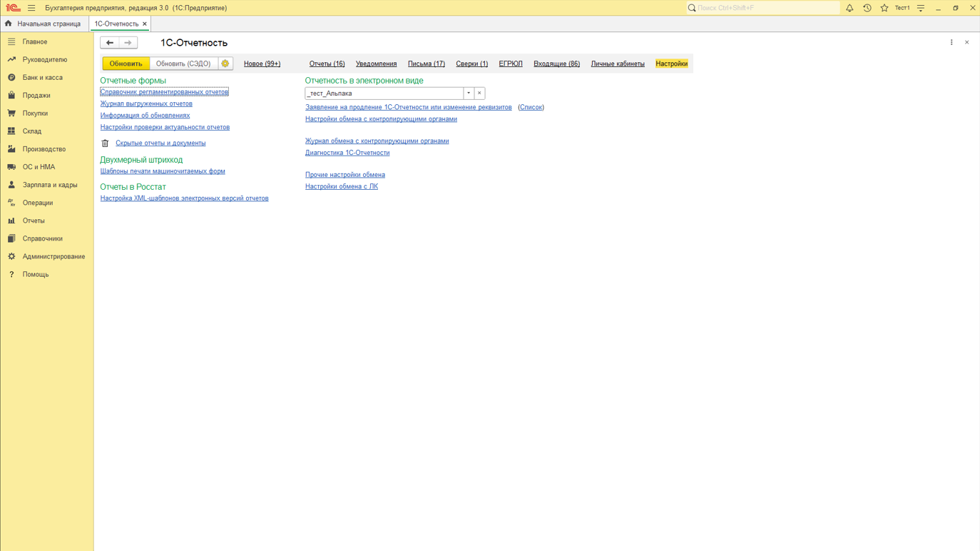Open the settings lines icon next to Тест1
Viewport: 980px width, 551px height.
click(x=921, y=8)
